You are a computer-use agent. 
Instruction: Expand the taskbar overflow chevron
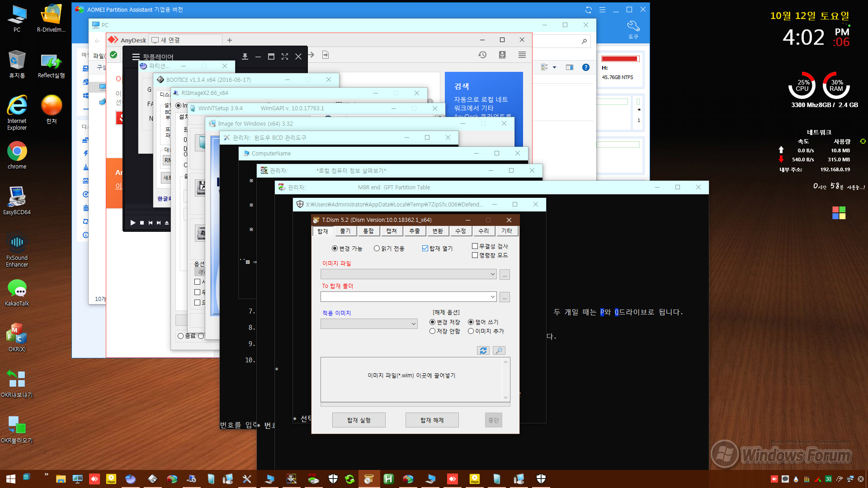(x=46, y=474)
